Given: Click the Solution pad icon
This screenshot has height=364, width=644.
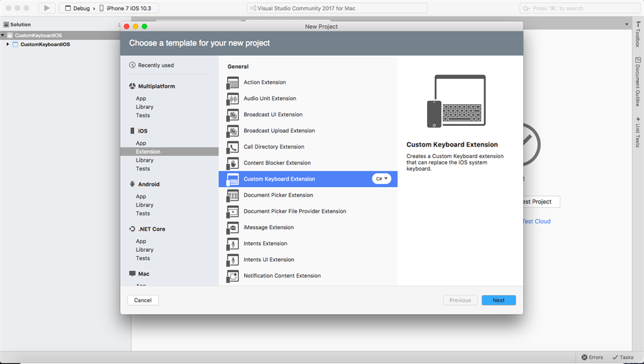Looking at the screenshot, I should coord(6,25).
